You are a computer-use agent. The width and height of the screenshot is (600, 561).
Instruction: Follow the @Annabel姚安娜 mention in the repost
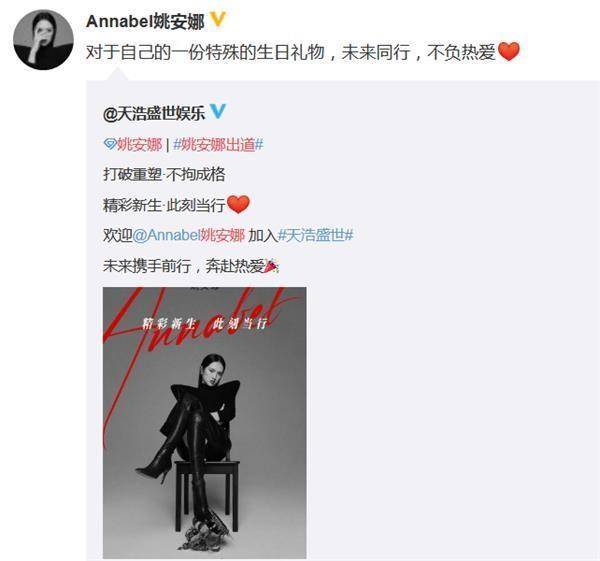(x=189, y=235)
